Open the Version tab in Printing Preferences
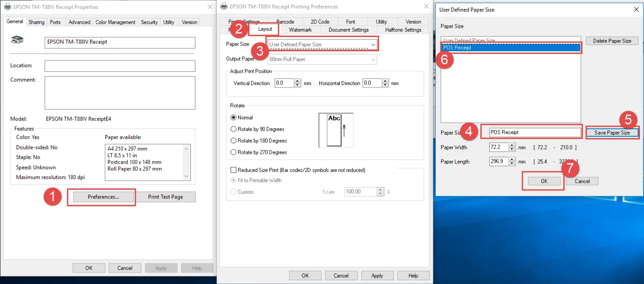Screen dimensions: 644x284 [413, 22]
